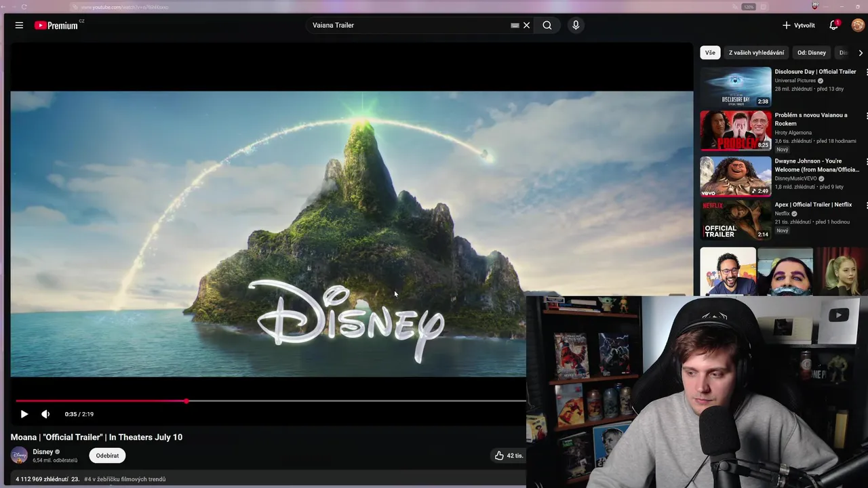Select the Vše filter chip
Viewport: 868px width, 488px height.
point(710,52)
